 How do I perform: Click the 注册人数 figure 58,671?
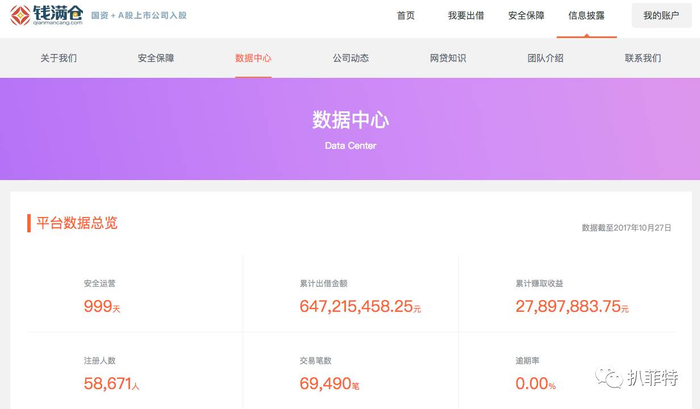click(107, 383)
